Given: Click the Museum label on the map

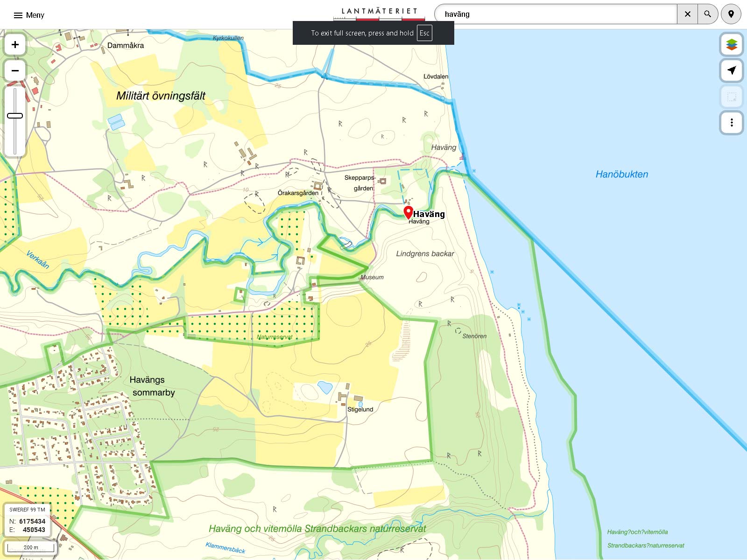Looking at the screenshot, I should (372, 277).
